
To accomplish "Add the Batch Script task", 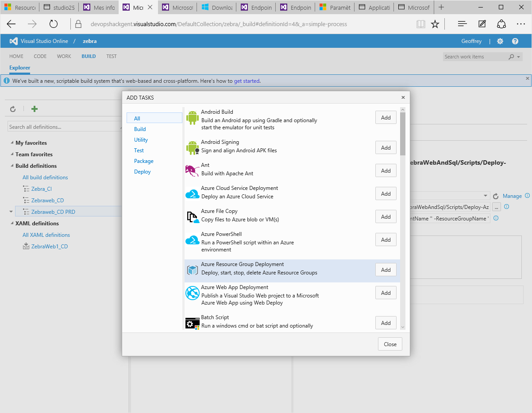I will [x=386, y=323].
